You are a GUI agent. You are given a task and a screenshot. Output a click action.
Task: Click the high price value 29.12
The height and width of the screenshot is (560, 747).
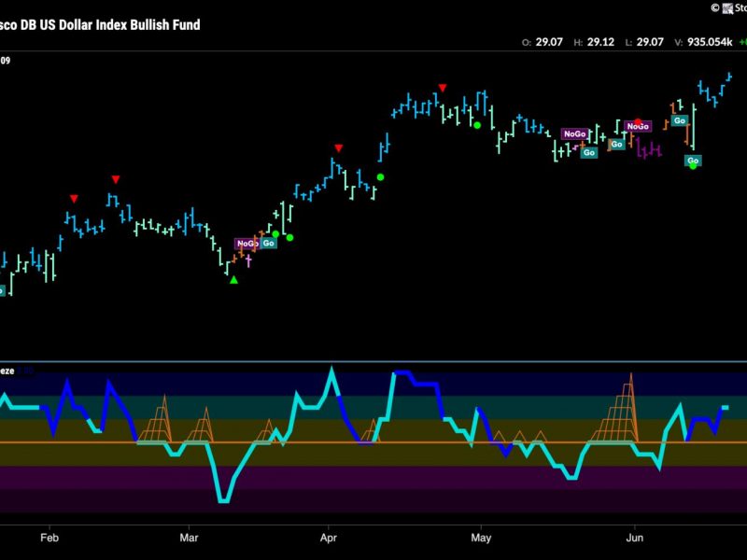pos(600,42)
